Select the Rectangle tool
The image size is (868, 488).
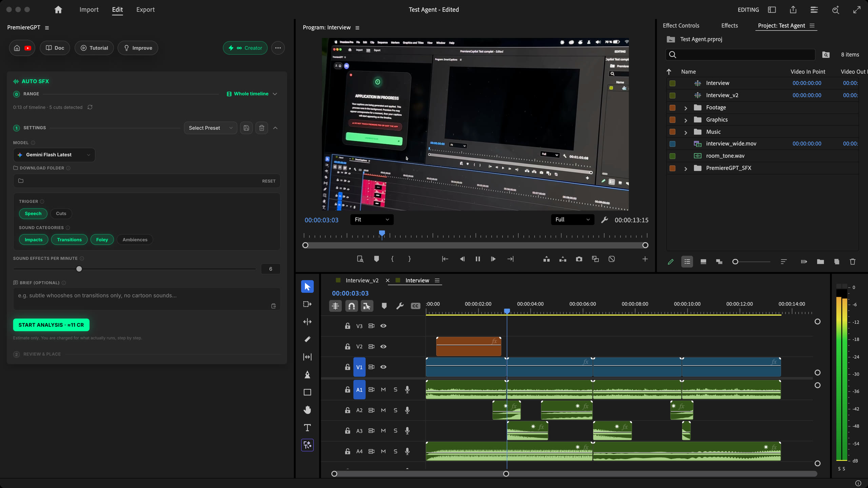click(x=307, y=392)
